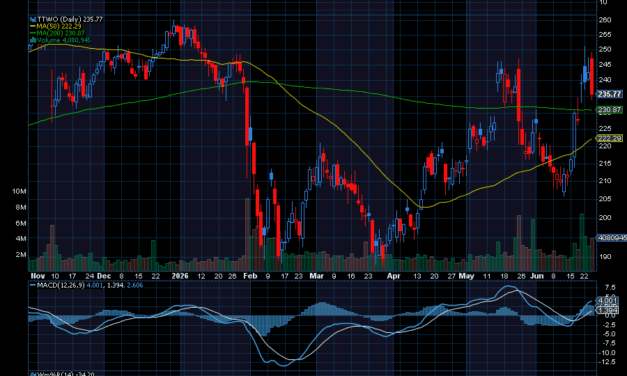The width and height of the screenshot is (627, 376).
Task: Select the MA(50) 222.29 legend entry
Action: pos(59,26)
